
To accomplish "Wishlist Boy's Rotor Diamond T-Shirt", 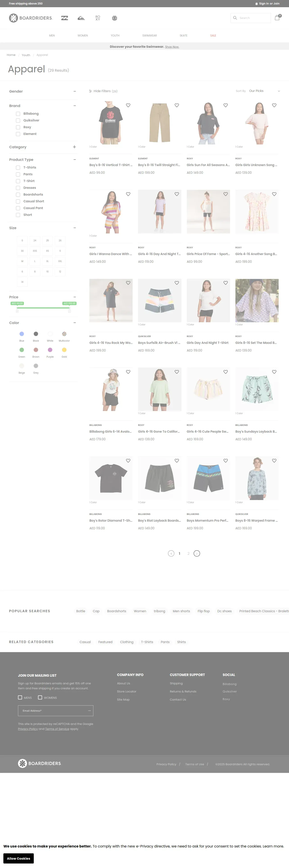I will coord(128,461).
